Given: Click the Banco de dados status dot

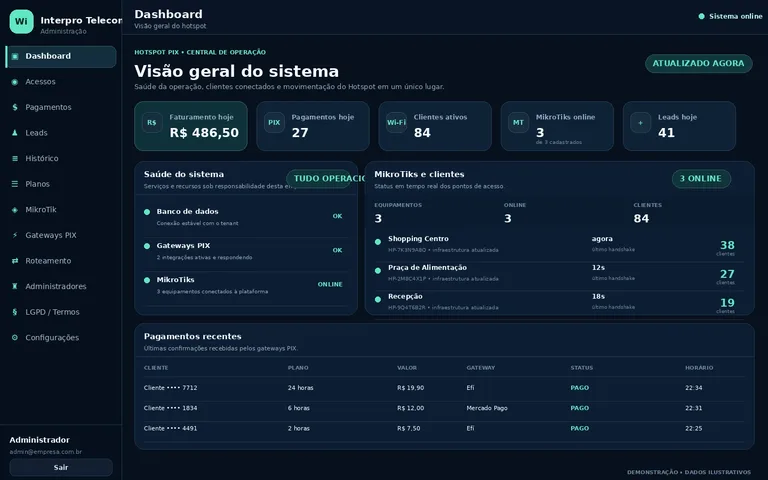Looking at the screenshot, I should 147,212.
